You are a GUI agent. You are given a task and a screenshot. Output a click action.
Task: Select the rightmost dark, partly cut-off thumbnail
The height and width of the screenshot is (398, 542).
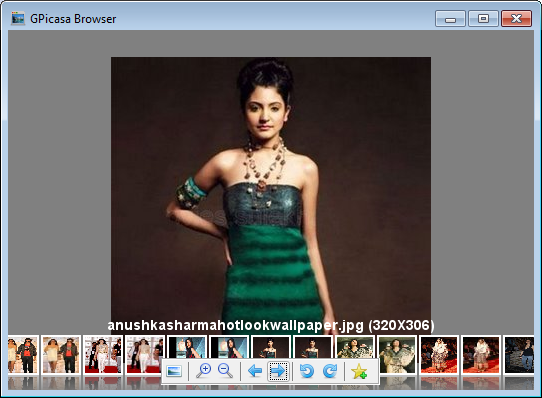coord(519,355)
